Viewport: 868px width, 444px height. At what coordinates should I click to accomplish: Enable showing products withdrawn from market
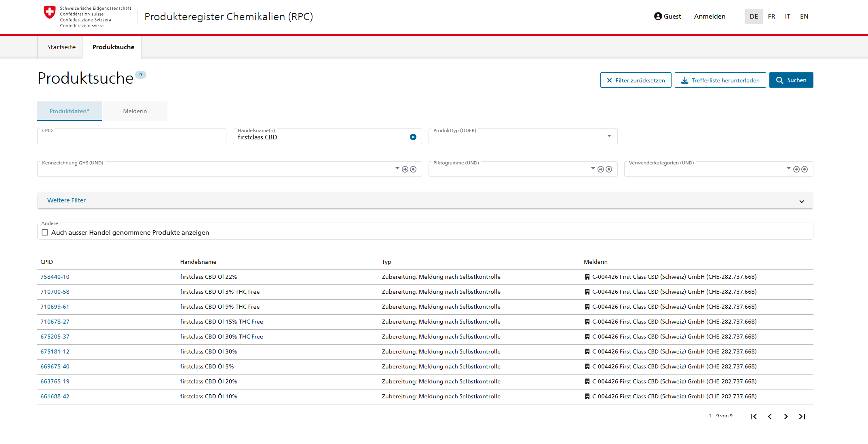(x=45, y=232)
